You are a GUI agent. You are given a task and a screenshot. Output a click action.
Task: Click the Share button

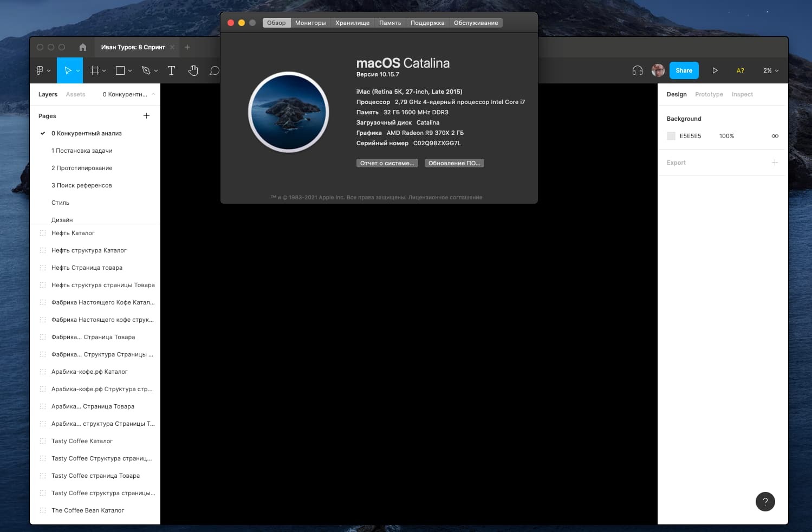pos(684,70)
